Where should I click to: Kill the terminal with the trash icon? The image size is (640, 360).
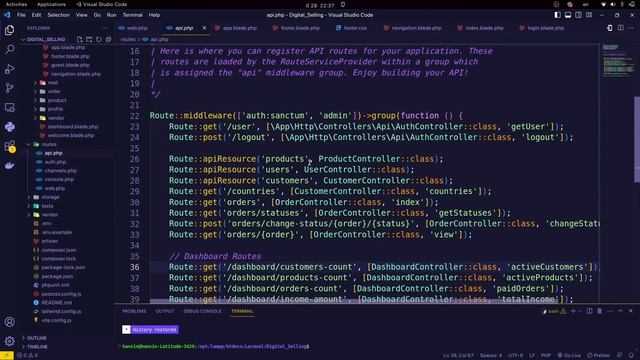point(599,311)
